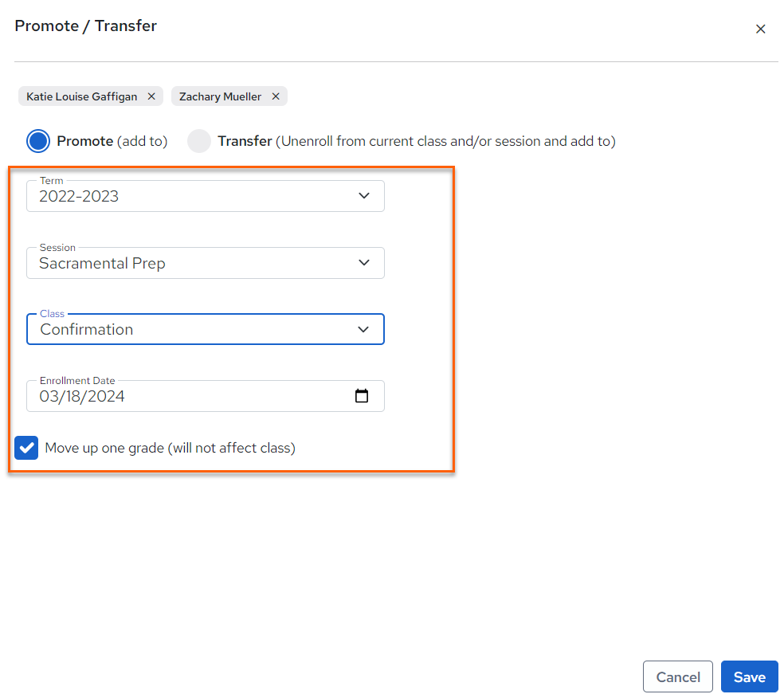
Task: Click the Promote / Transfer title text
Action: click(x=85, y=26)
